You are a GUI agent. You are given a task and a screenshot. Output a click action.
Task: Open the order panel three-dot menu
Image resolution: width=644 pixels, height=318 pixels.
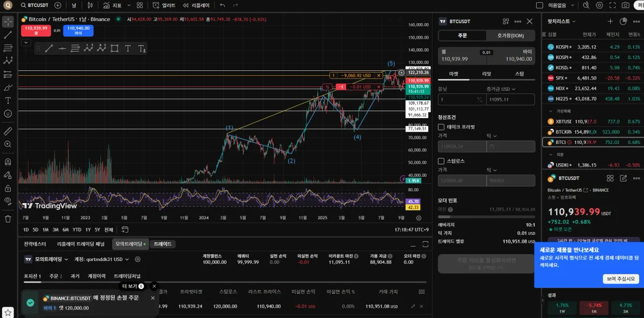(x=518, y=21)
